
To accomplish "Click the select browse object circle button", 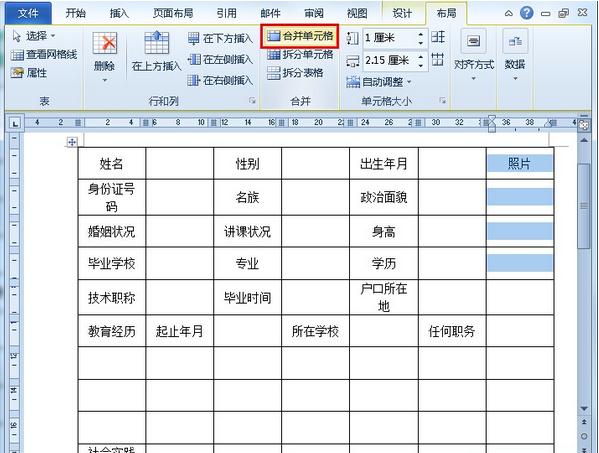I will (x=584, y=436).
